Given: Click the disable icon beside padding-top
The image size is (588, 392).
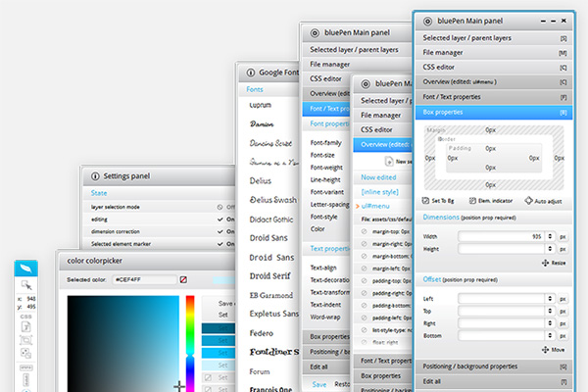Looking at the screenshot, I should click(364, 280).
